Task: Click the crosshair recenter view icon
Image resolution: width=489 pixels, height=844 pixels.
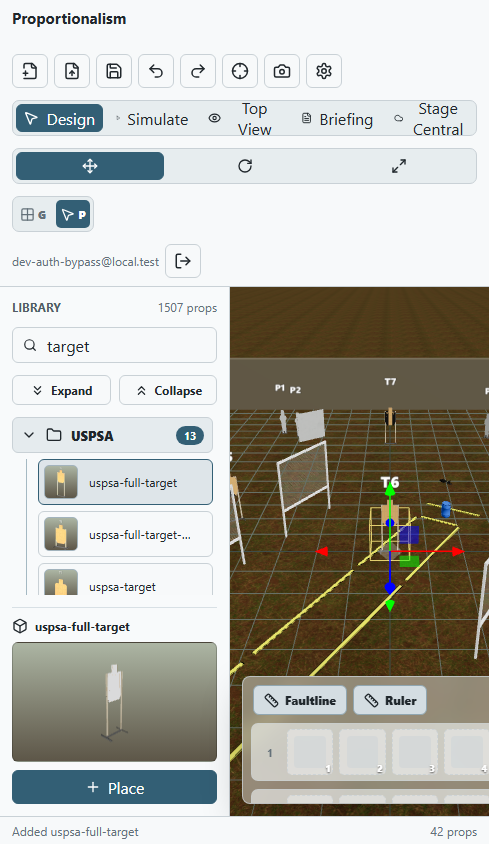Action: [x=240, y=71]
